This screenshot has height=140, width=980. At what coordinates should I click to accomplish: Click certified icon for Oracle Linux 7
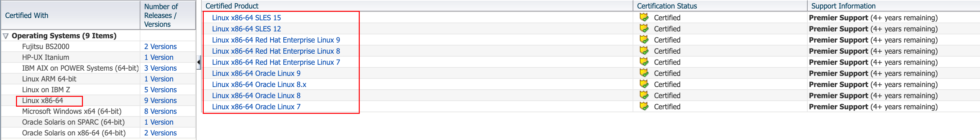[x=644, y=106]
